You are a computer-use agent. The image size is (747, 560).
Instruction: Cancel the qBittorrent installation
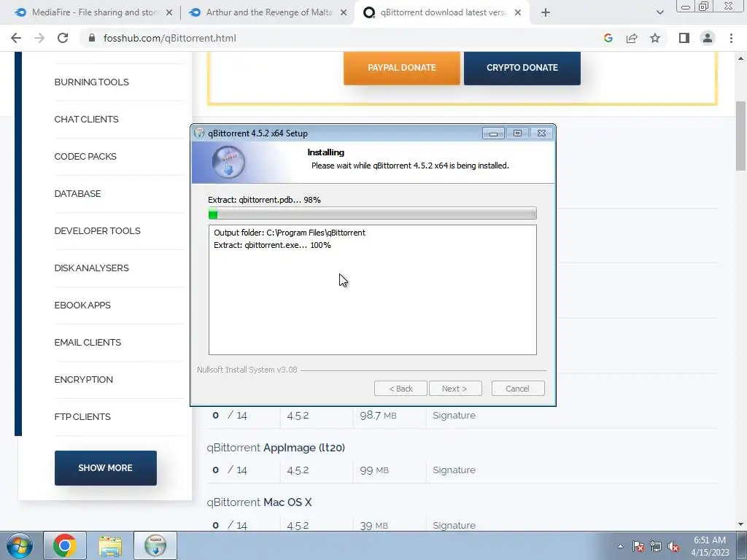(518, 389)
